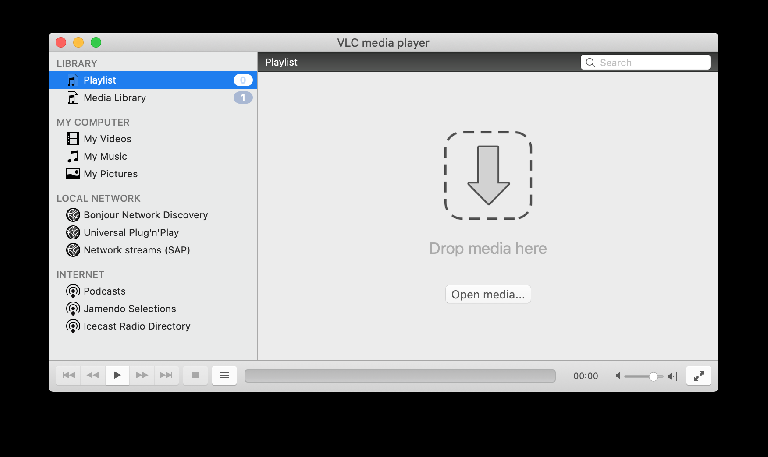Zoom the VLC window with green button
This screenshot has height=457, width=768.
click(96, 43)
